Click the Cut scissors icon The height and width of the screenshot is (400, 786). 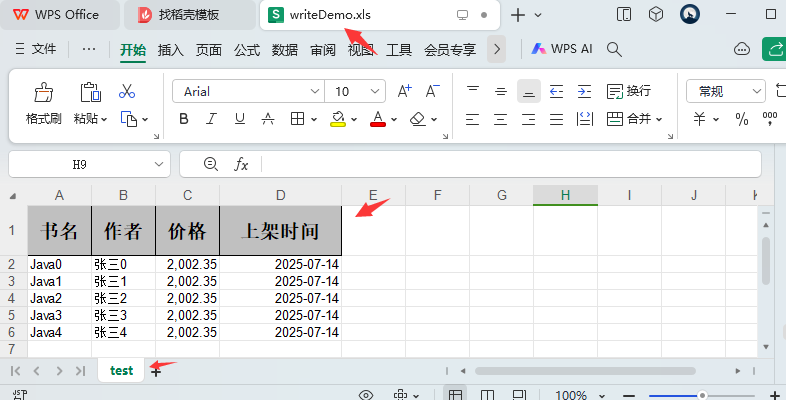pos(127,91)
